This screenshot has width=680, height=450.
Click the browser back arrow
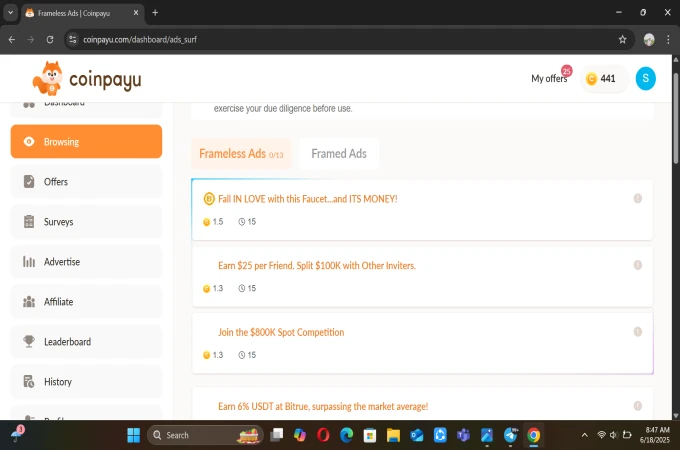point(12,39)
